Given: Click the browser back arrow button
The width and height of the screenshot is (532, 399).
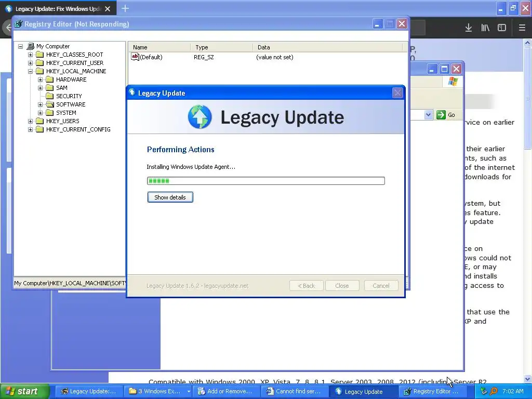Looking at the screenshot, I should (x=7, y=28).
